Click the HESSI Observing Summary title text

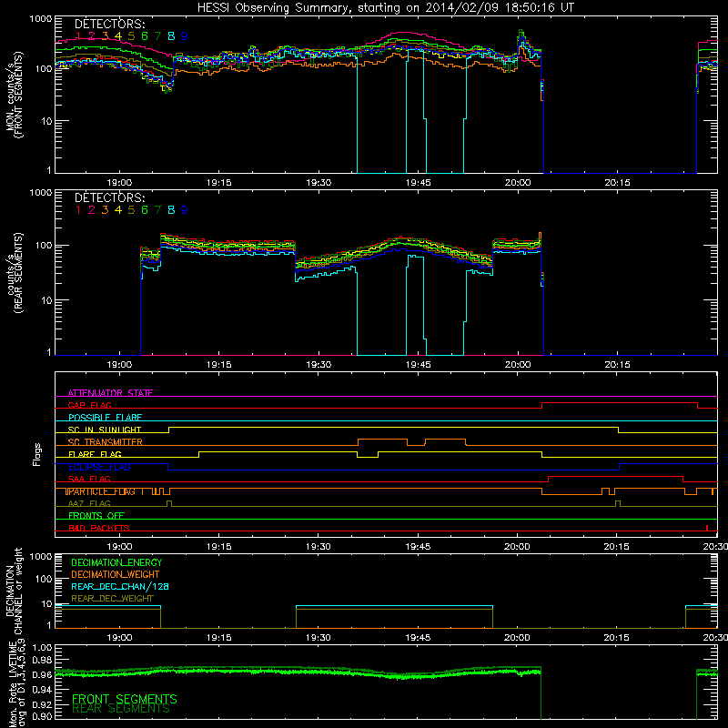385,7
